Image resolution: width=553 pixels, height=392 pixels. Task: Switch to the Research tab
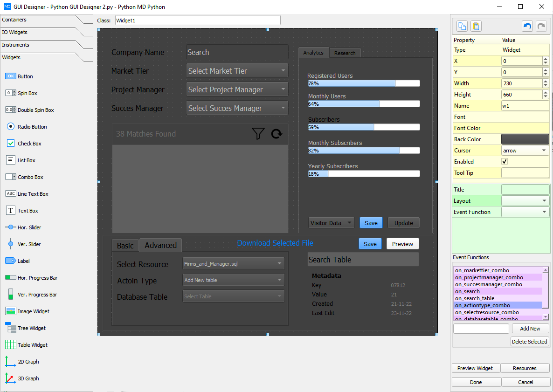click(345, 53)
